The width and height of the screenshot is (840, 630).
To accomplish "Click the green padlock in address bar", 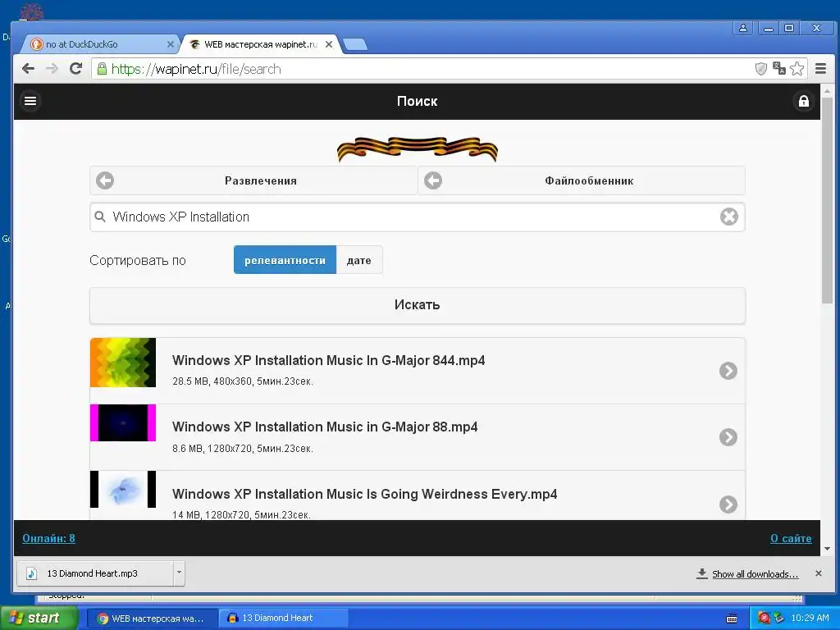I will click(x=102, y=69).
